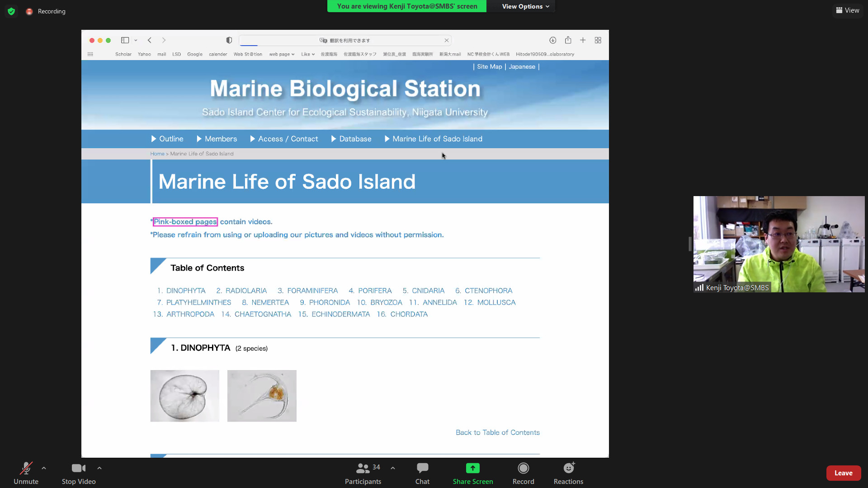Click the green Share Screen icon

(x=472, y=468)
